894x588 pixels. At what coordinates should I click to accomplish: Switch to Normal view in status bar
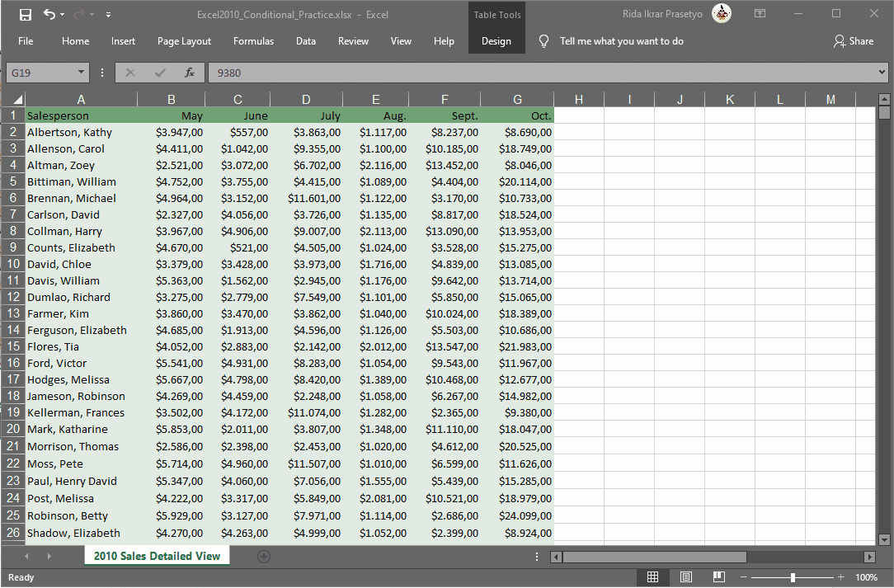[x=653, y=577]
